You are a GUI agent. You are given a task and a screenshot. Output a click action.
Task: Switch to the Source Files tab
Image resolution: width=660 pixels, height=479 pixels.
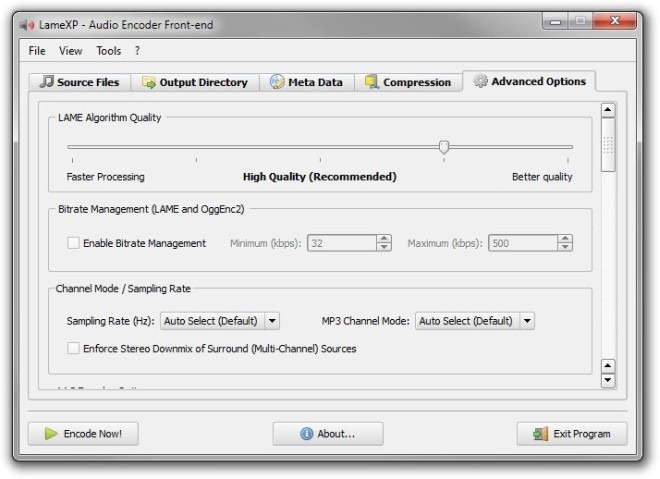[80, 82]
